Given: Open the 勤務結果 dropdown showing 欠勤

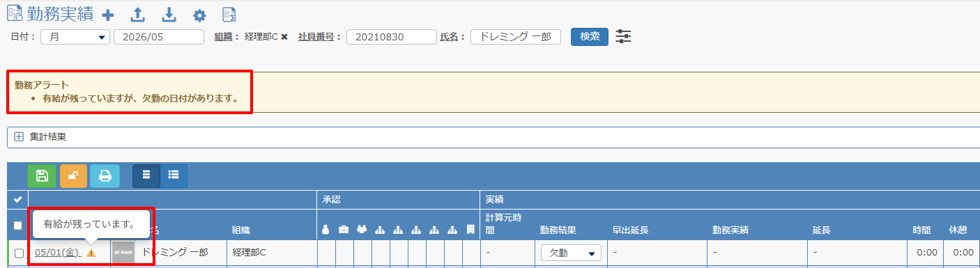Looking at the screenshot, I should click(x=571, y=253).
